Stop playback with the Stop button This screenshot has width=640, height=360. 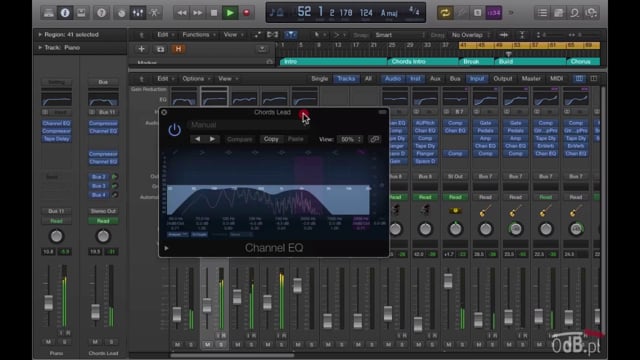pyautogui.click(x=214, y=13)
